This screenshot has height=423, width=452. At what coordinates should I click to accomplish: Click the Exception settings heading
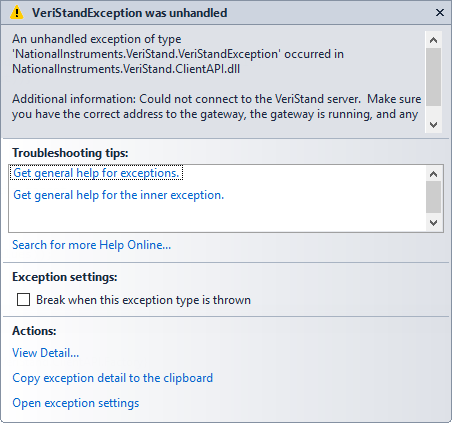65,277
